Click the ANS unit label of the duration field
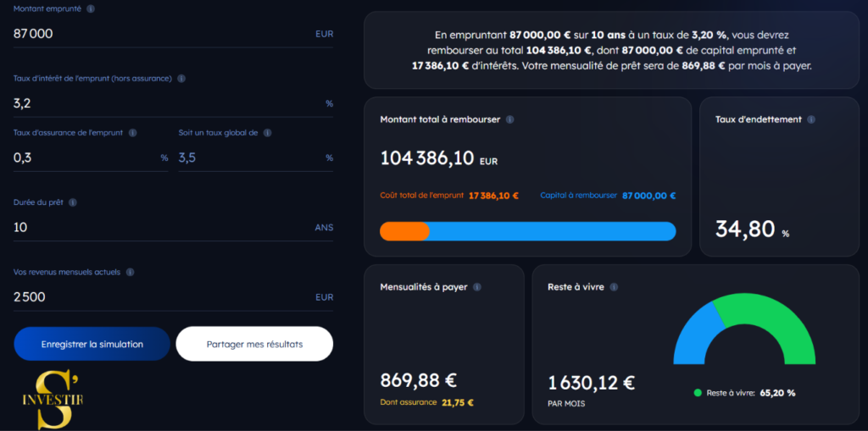 (x=324, y=228)
